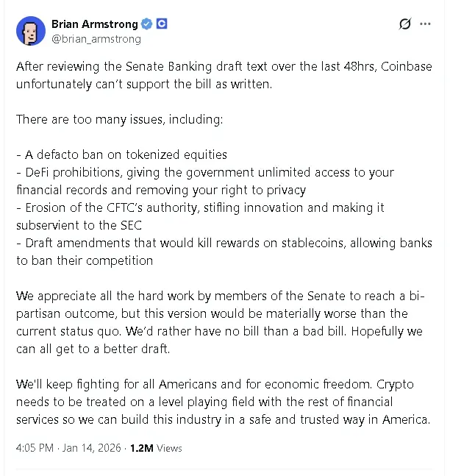Click the blue verified checkmark badge
This screenshot has width=450, height=476.
click(147, 24)
